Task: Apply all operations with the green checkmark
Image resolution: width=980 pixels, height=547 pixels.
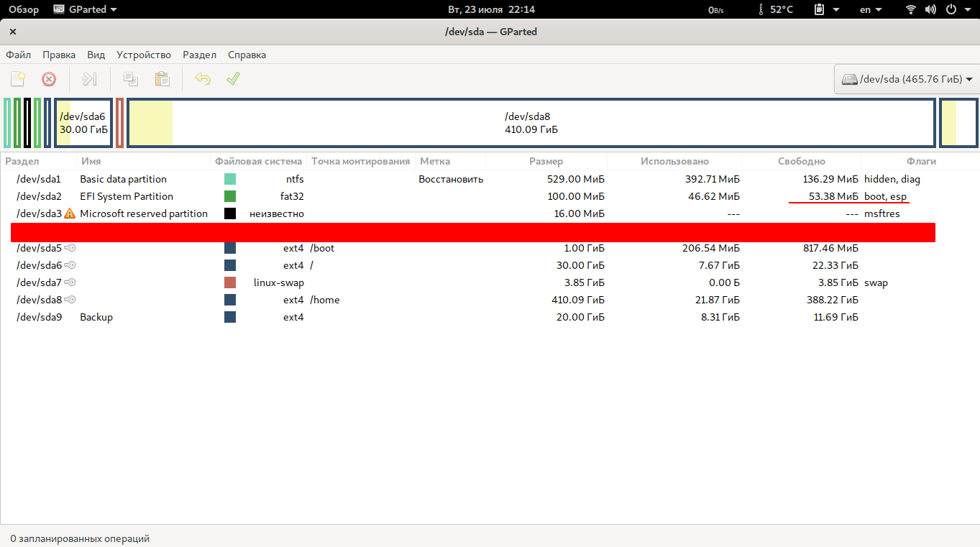Action: click(x=233, y=79)
